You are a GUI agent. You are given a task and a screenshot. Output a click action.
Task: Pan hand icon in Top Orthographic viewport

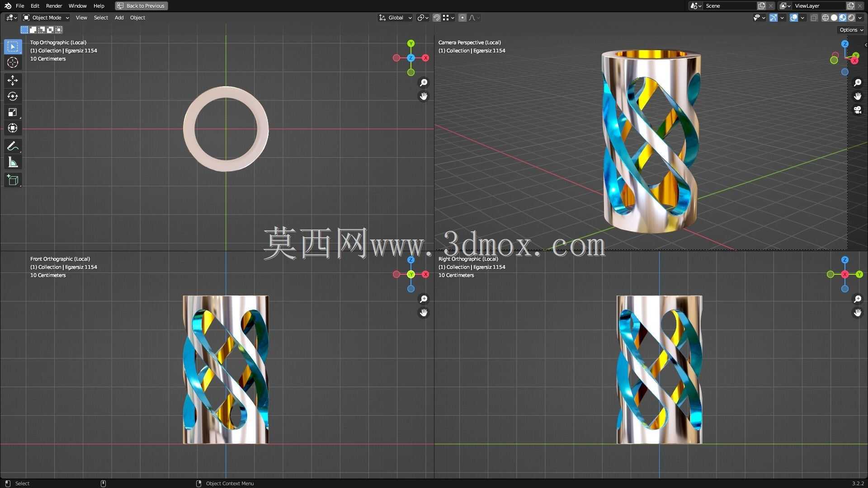(424, 96)
